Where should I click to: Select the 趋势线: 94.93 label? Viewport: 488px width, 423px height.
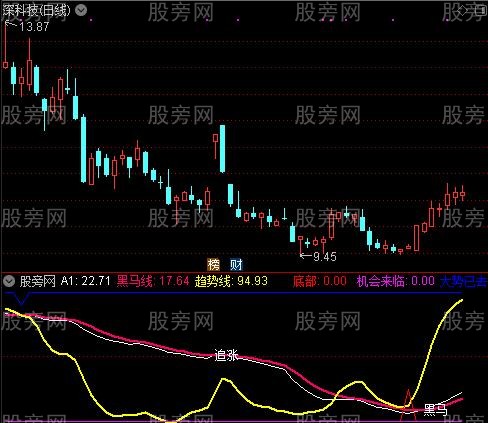point(231,281)
